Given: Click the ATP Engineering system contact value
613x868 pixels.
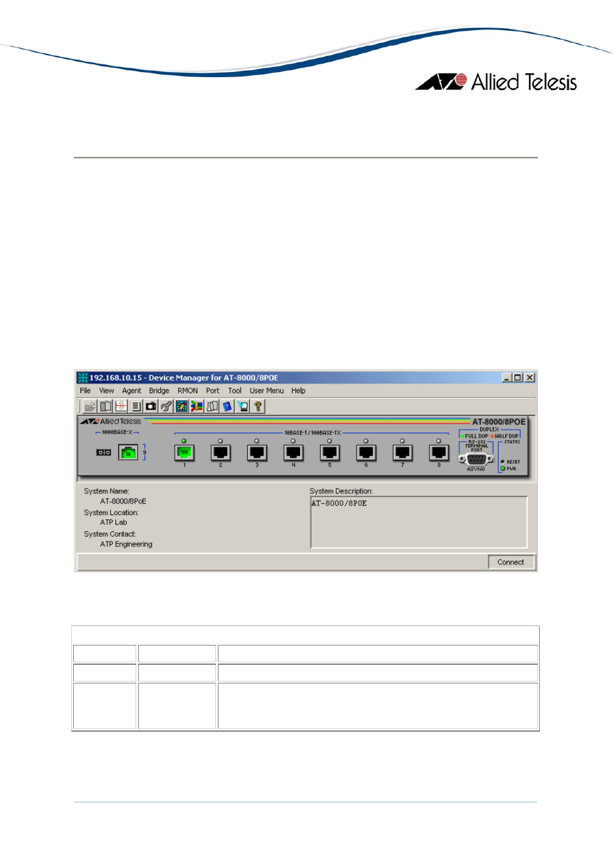Looking at the screenshot, I should point(127,545).
